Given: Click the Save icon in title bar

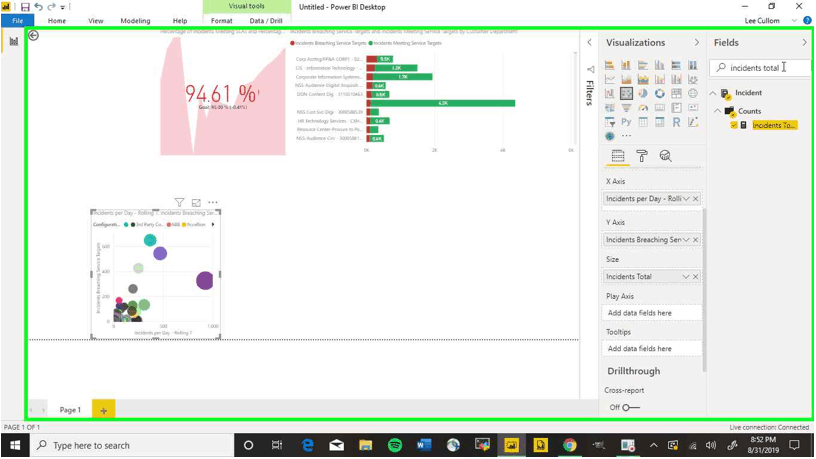Looking at the screenshot, I should click(x=25, y=6).
